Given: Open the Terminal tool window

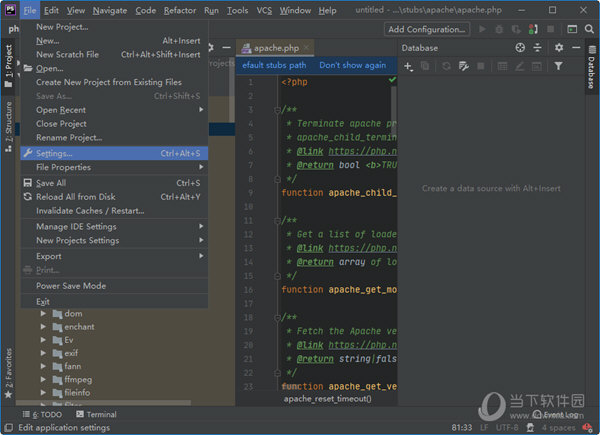Looking at the screenshot, I should coord(96,414).
